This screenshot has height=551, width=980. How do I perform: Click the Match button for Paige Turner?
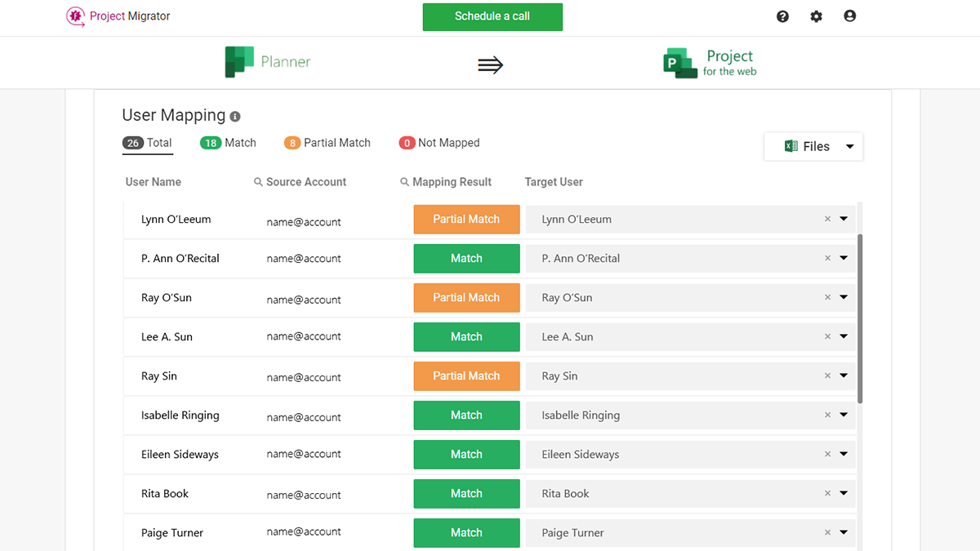[x=466, y=532]
